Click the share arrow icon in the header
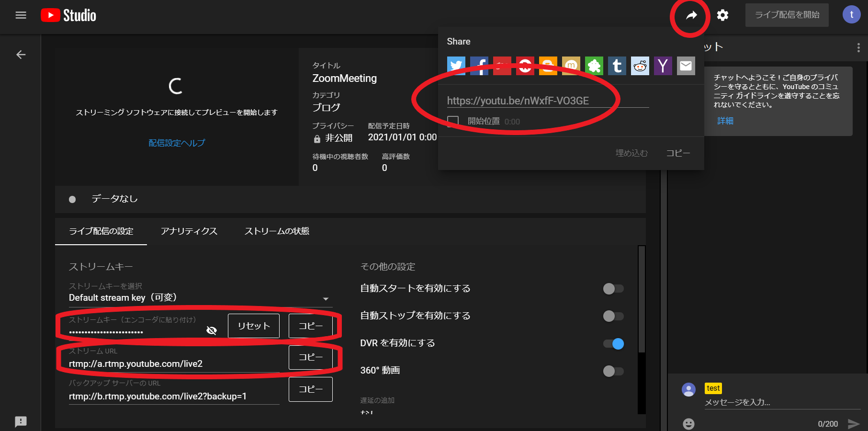Image resolution: width=868 pixels, height=431 pixels. click(x=691, y=15)
